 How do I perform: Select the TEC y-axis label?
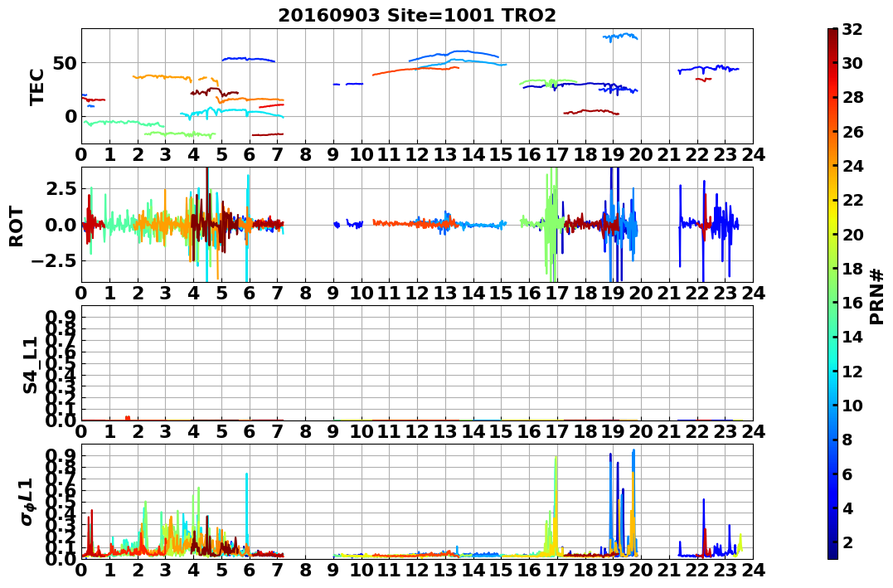click(37, 86)
